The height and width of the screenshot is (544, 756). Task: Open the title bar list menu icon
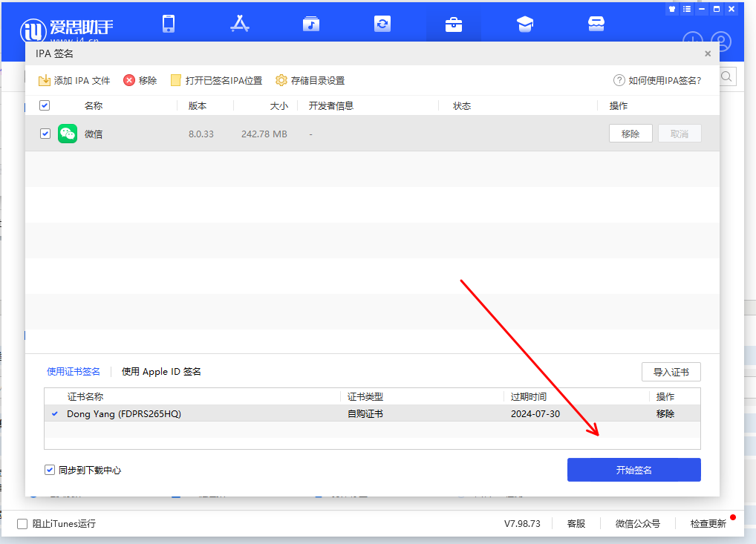tap(687, 9)
